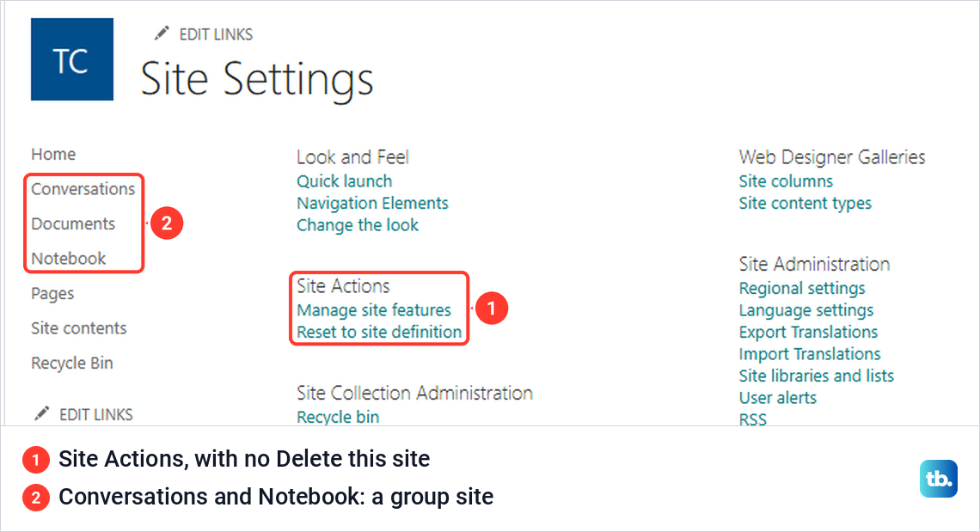Open Regional settings link
The image size is (980, 532).
pos(802,288)
